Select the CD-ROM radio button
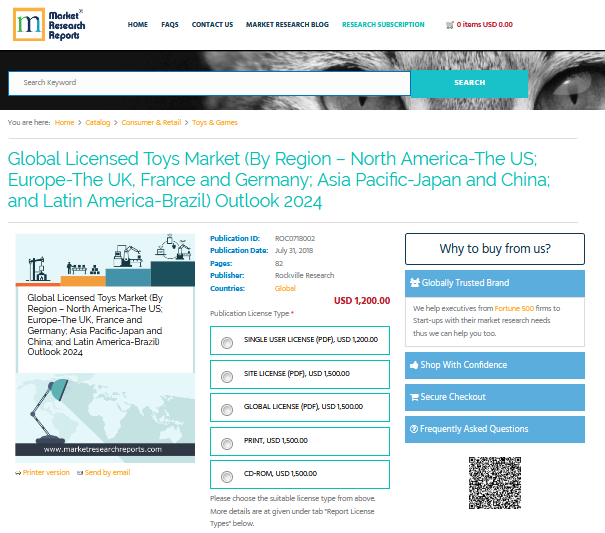This screenshot has height=533, width=605. pyautogui.click(x=227, y=477)
